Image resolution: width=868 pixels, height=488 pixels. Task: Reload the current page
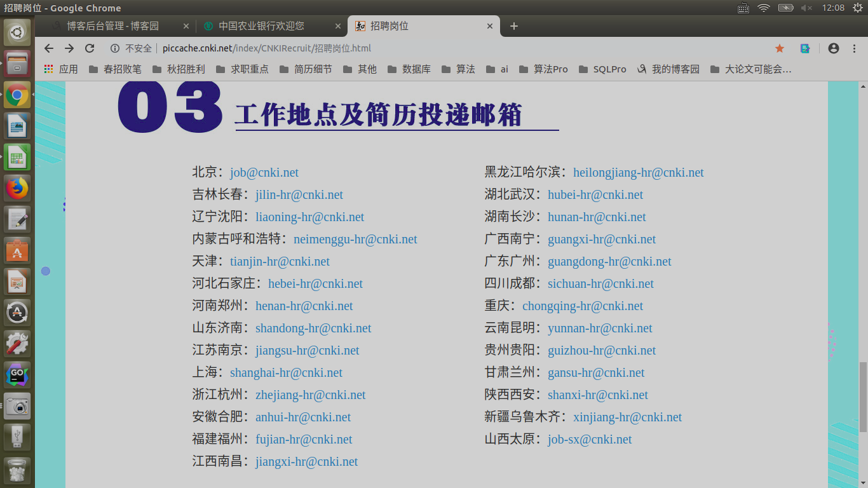coord(90,48)
